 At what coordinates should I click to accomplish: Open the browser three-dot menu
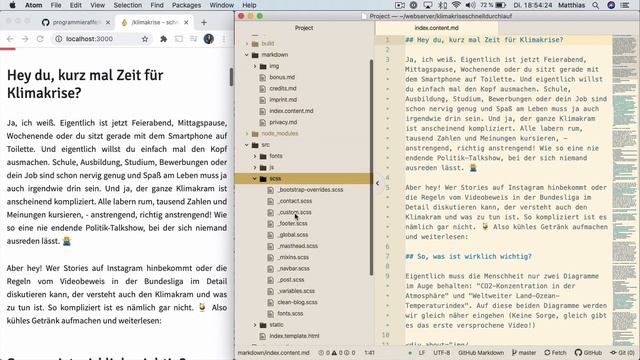click(224, 39)
